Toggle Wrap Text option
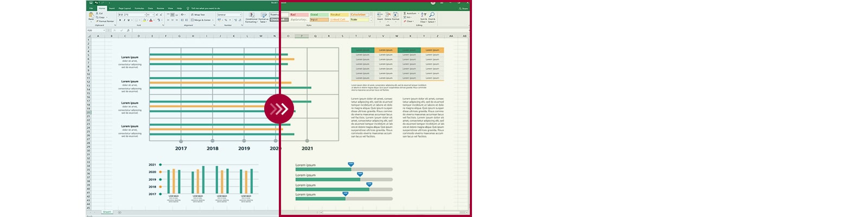 pyautogui.click(x=198, y=15)
